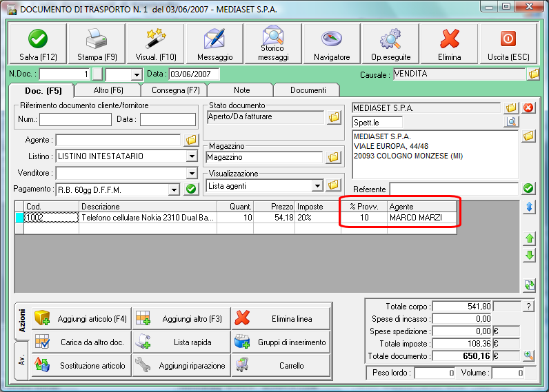Click the Data field 03/06/2007
Viewport: 549px width, 392px height.
[194, 74]
